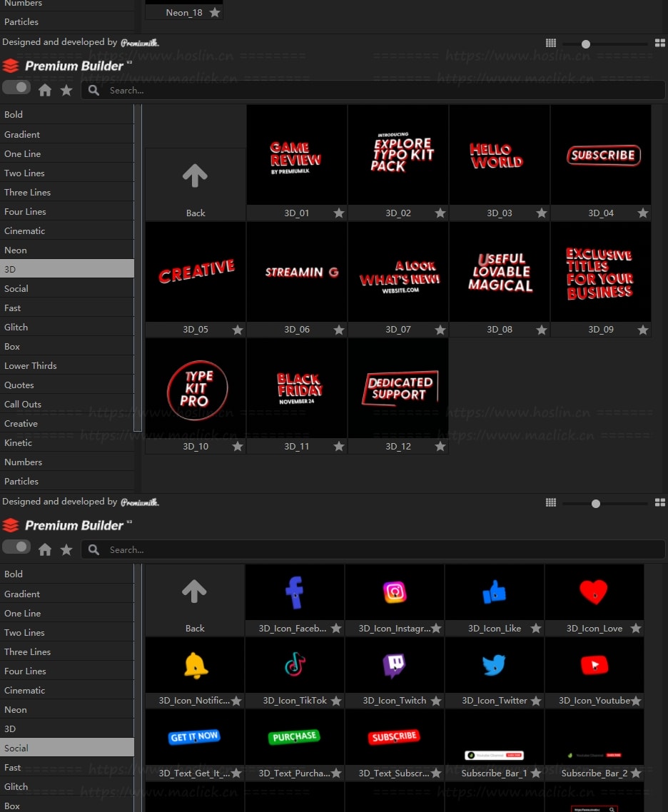Switch to large grid view in 3D panel
Image resolution: width=668 pixels, height=812 pixels.
tap(660, 43)
